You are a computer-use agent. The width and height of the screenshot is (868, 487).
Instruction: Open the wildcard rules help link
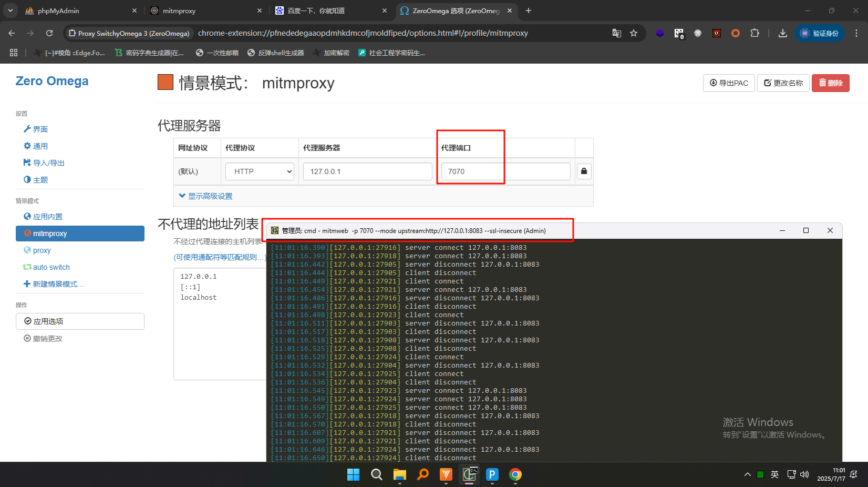coord(220,257)
